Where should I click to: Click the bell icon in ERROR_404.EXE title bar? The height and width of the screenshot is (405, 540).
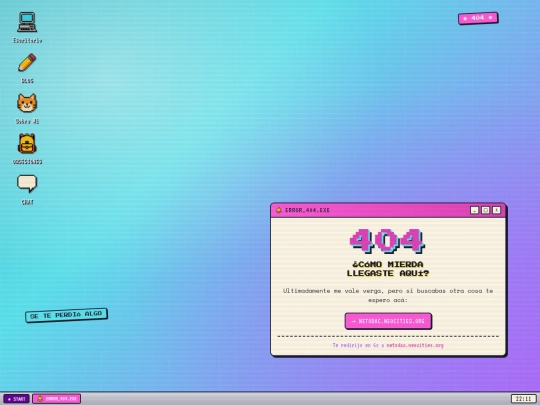(279, 210)
